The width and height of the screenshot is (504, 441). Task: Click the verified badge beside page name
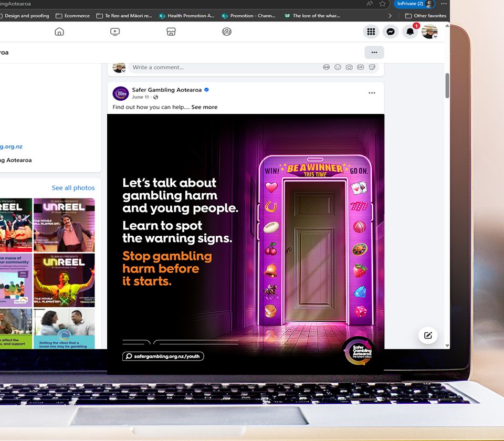point(207,90)
